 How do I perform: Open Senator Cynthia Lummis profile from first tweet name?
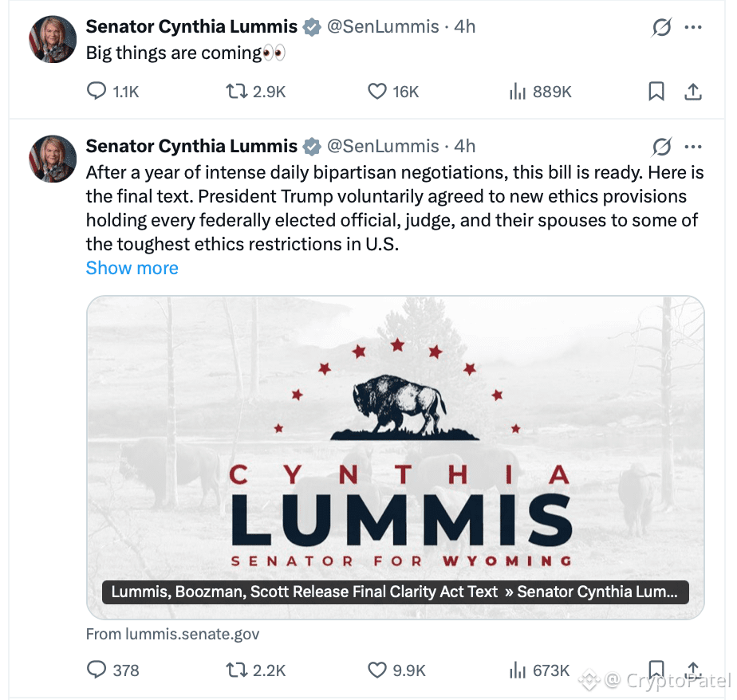[x=191, y=27]
